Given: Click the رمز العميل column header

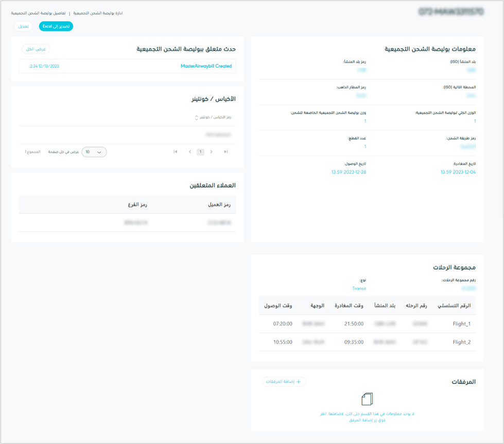Looking at the screenshot, I should click(x=219, y=205).
